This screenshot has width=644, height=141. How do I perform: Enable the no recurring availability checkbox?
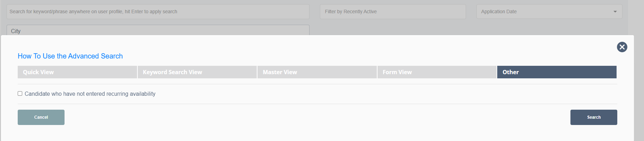coord(20,94)
